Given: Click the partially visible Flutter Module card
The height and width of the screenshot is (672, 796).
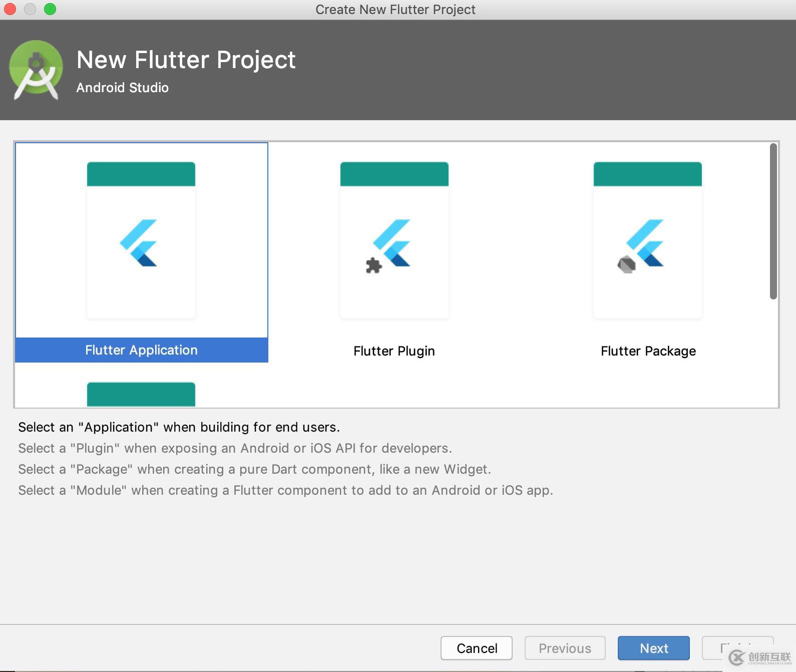Looking at the screenshot, I should point(141,395).
